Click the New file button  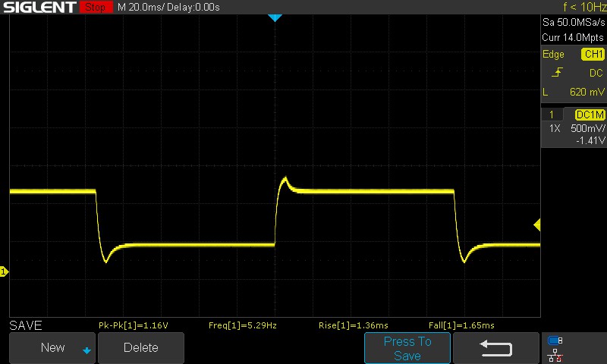click(x=52, y=347)
